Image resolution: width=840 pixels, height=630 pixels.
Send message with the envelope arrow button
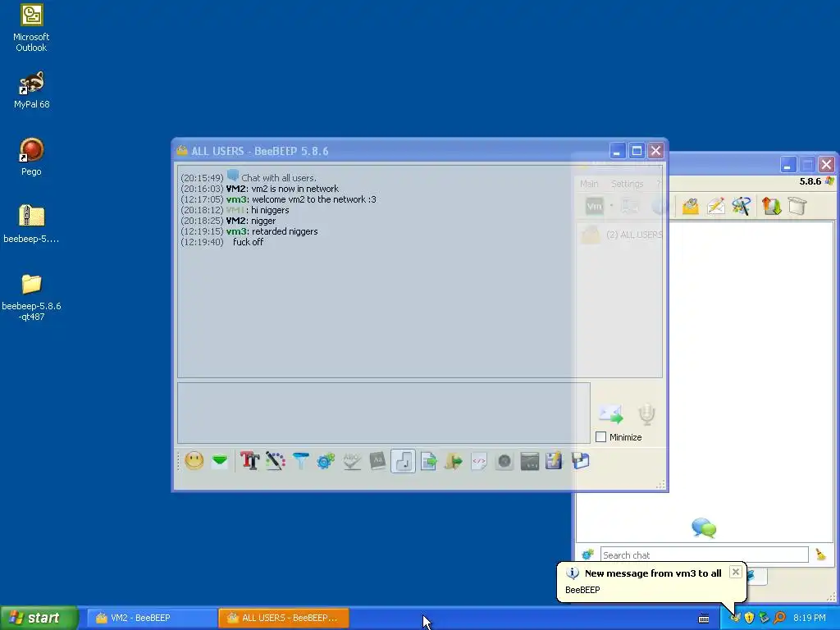610,413
